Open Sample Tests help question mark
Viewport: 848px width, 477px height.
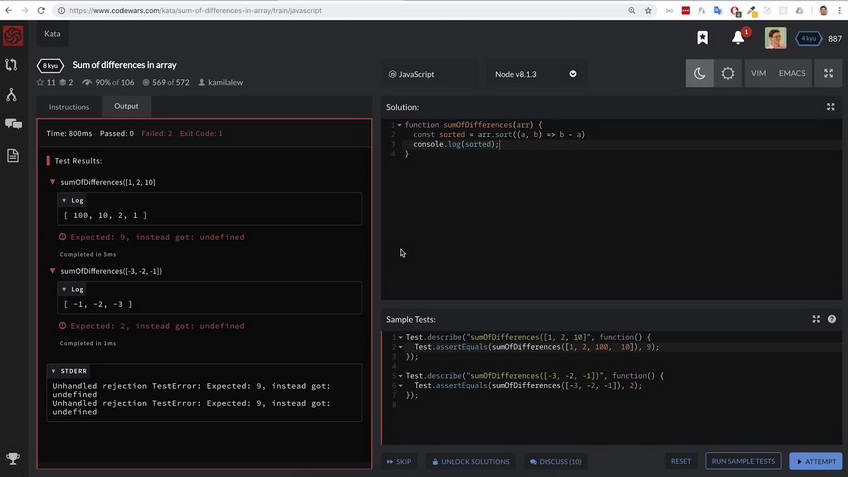(832, 319)
